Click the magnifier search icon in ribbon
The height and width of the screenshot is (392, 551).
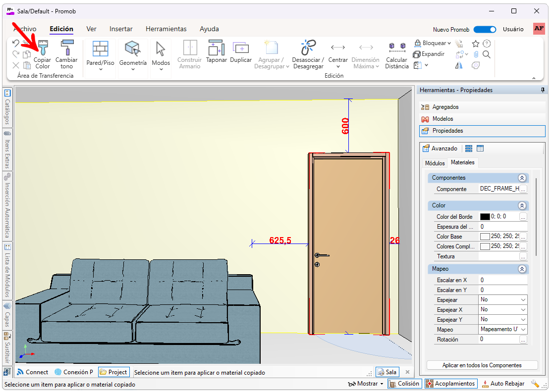(487, 54)
